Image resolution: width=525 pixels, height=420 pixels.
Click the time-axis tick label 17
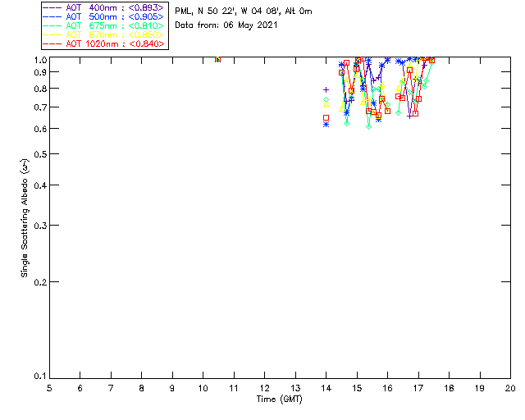tap(418, 388)
